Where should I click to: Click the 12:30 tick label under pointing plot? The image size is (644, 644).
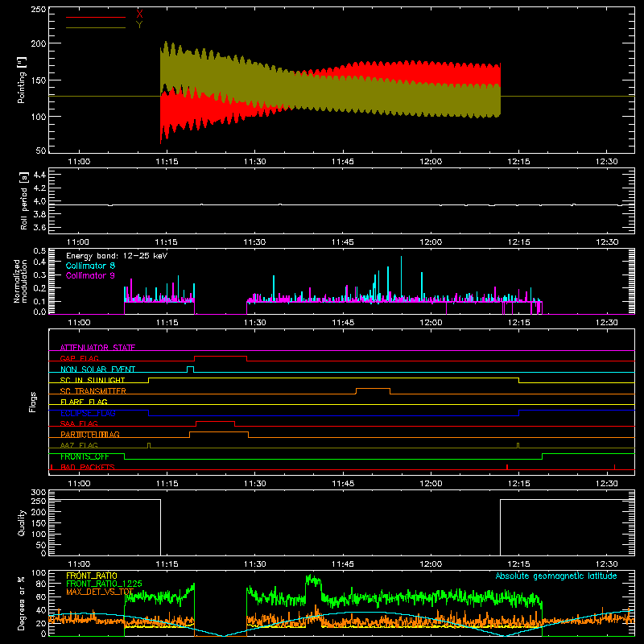click(x=607, y=162)
